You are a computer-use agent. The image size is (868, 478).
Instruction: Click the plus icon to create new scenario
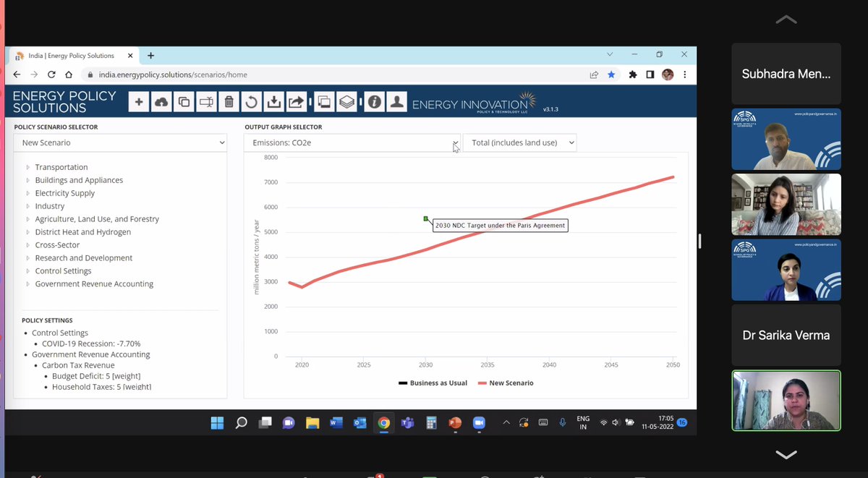pos(139,102)
